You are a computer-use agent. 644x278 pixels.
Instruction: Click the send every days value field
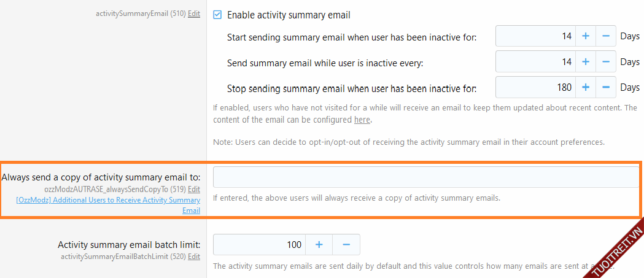(x=535, y=62)
